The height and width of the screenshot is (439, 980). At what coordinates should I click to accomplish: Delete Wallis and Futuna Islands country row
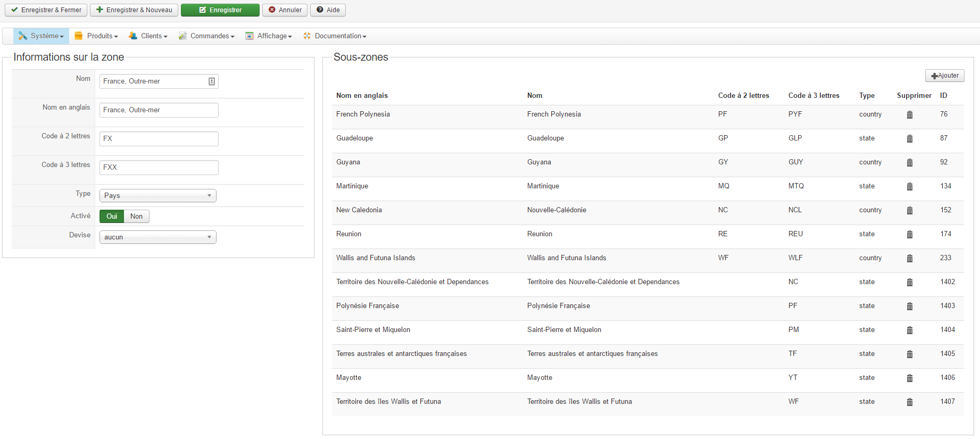pyautogui.click(x=910, y=259)
